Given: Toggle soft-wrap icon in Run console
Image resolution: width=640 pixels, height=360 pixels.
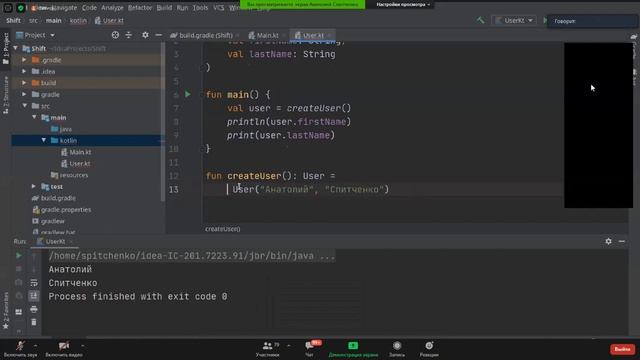Looking at the screenshot, I should (x=34, y=282).
